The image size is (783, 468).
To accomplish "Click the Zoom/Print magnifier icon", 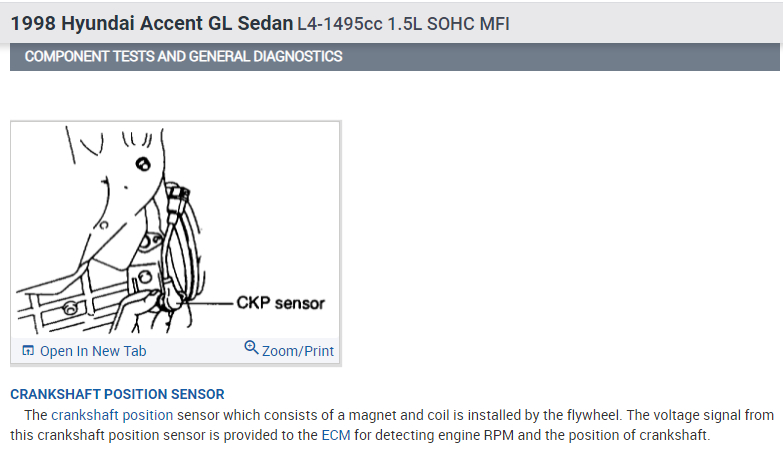I will point(251,348).
